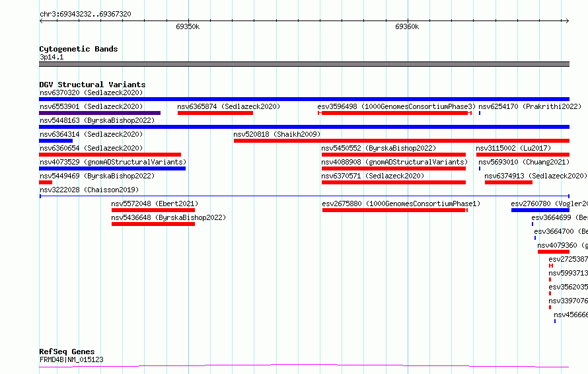The width and height of the screenshot is (588, 374).
Task: Click the red bar for esv2675880
Action: click(395, 210)
